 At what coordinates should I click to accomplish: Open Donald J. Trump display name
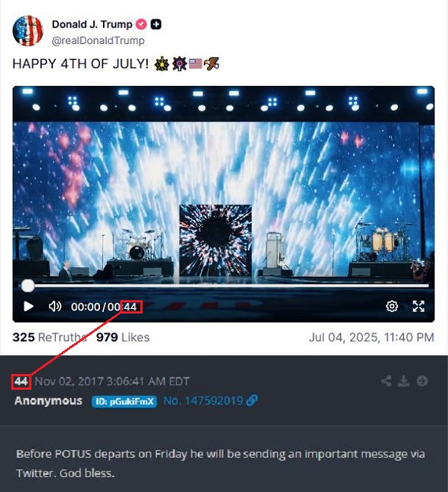[x=92, y=24]
